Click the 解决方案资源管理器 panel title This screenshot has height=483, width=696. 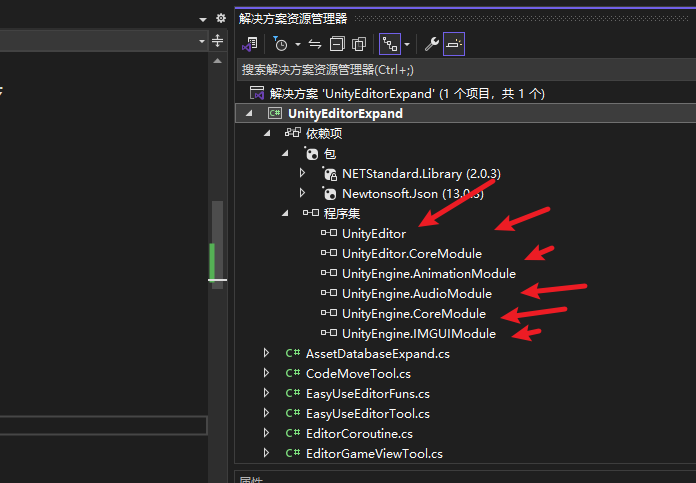coord(293,19)
